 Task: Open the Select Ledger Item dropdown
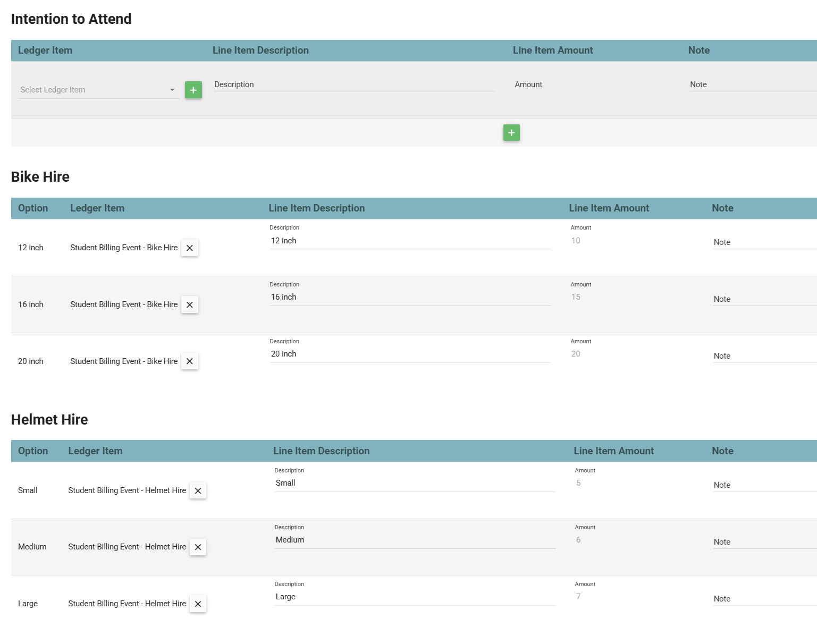[98, 90]
